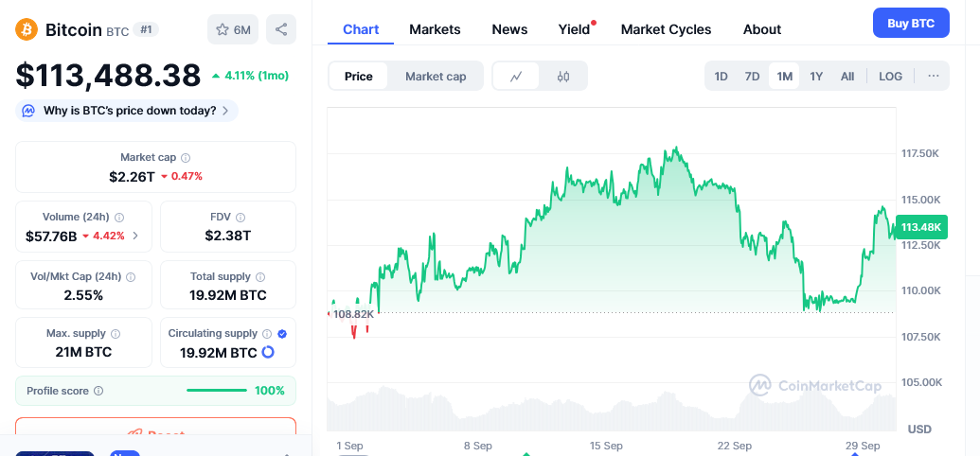The height and width of the screenshot is (456, 980).
Task: Select the 7D time range
Action: click(x=752, y=77)
